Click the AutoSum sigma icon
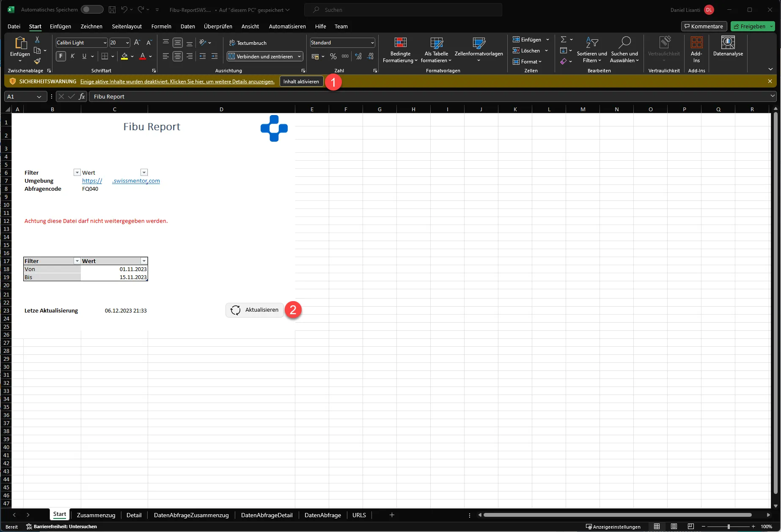Screen dimensions: 781x532 (x=564, y=39)
